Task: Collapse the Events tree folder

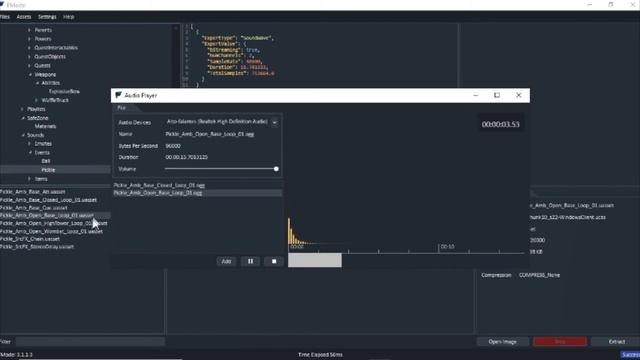Action: (30, 153)
